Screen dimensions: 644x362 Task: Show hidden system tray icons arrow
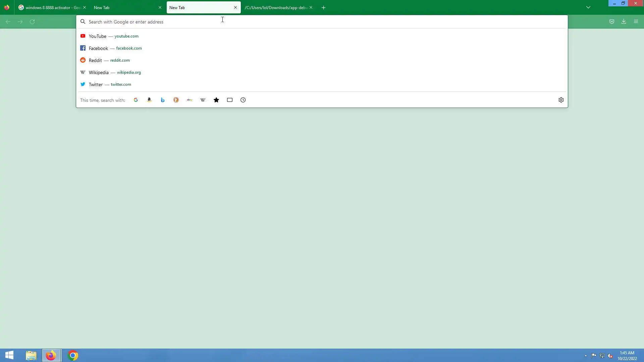[x=586, y=356]
